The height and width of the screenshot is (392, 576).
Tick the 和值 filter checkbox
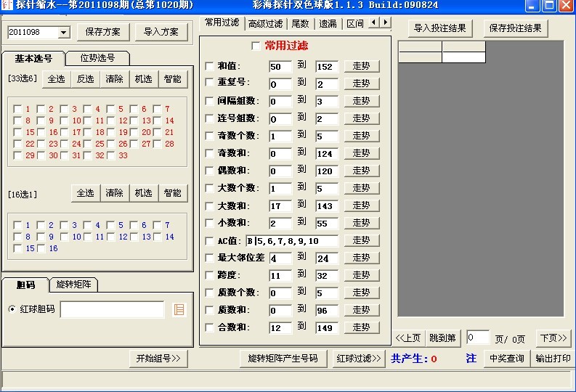point(210,67)
